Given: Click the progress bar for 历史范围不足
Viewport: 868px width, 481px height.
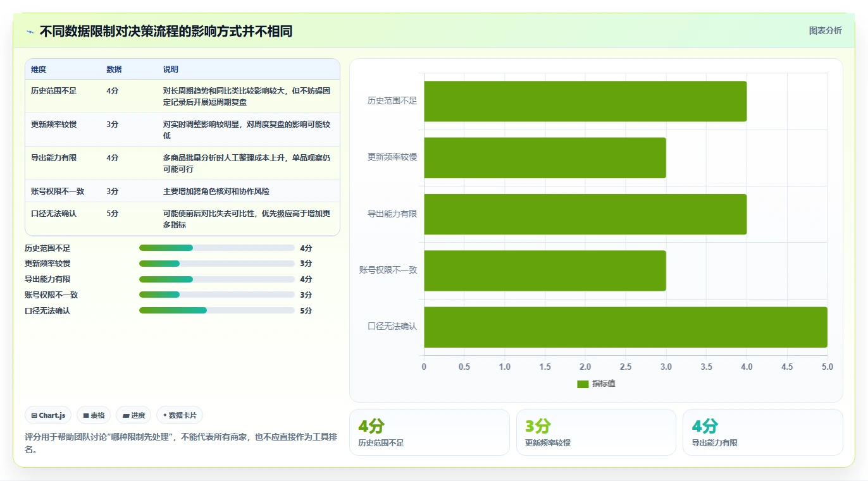Looking at the screenshot, I should (x=217, y=248).
